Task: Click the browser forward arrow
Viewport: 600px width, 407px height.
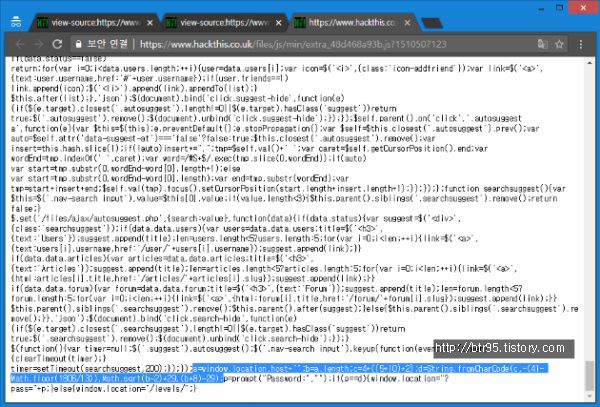Action: pos(38,44)
